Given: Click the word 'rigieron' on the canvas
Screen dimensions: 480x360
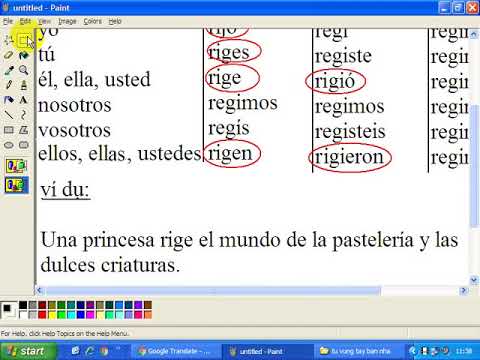Looking at the screenshot, I should (349, 157).
